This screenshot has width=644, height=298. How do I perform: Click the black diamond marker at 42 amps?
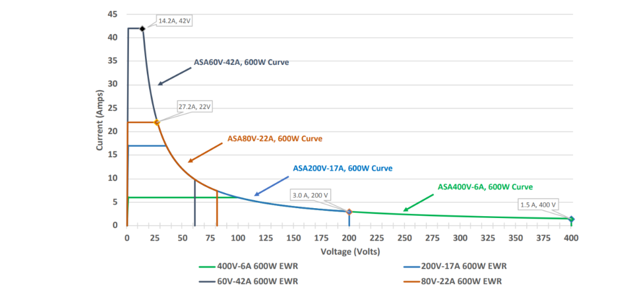coord(143,28)
